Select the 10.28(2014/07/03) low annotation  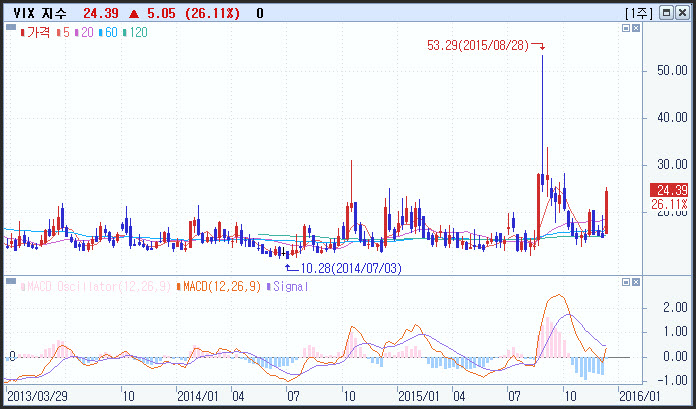[x=351, y=268]
